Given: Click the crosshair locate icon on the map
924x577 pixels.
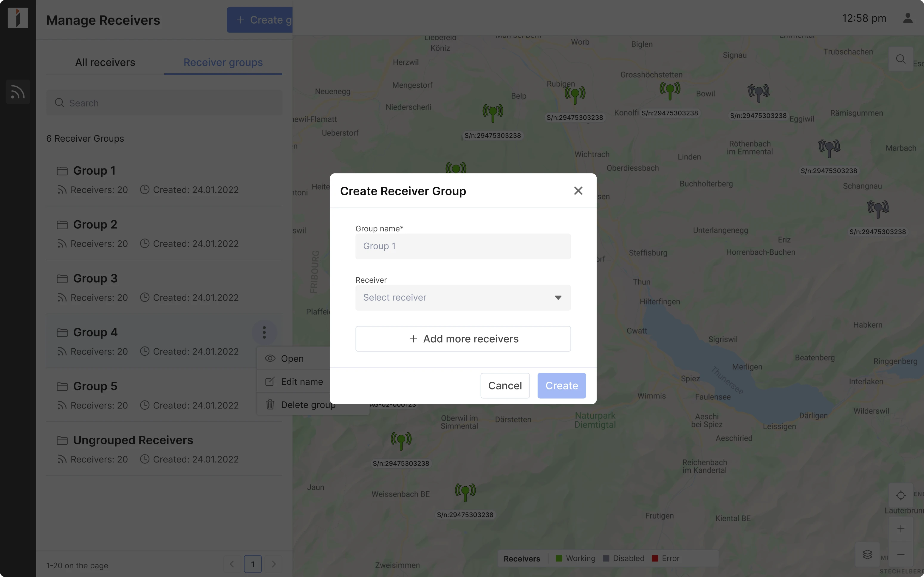Looking at the screenshot, I should click(901, 495).
